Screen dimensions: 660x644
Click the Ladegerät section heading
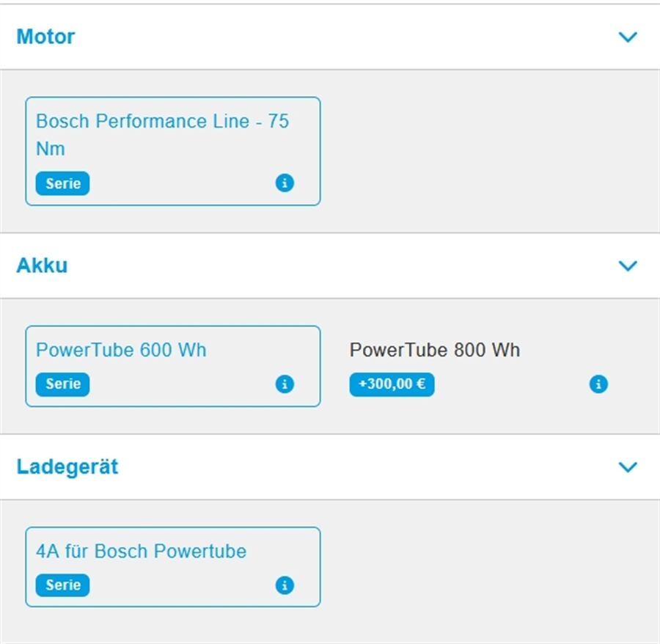click(x=67, y=467)
